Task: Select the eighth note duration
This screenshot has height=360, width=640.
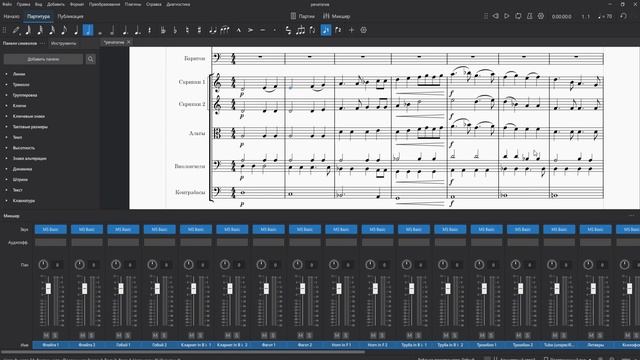Action: coord(64,30)
